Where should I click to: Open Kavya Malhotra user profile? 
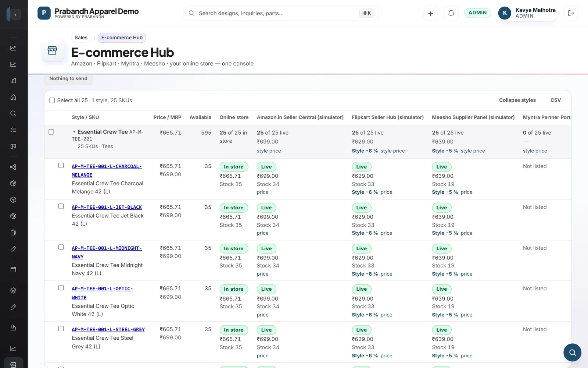click(527, 13)
